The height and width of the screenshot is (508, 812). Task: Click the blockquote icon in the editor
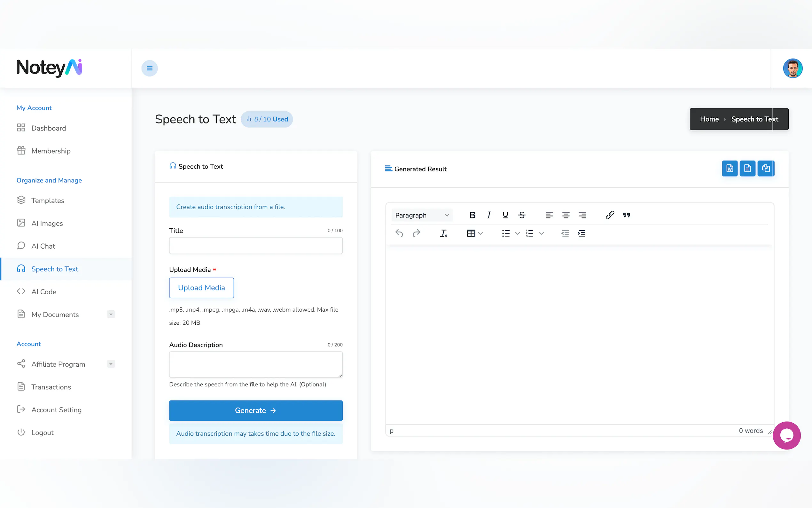[626, 215]
